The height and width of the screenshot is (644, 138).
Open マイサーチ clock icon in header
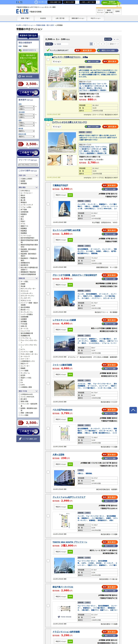37,2
